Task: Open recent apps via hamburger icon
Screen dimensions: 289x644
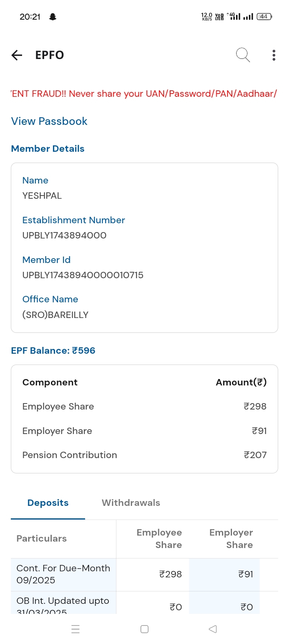Action: pyautogui.click(x=75, y=629)
